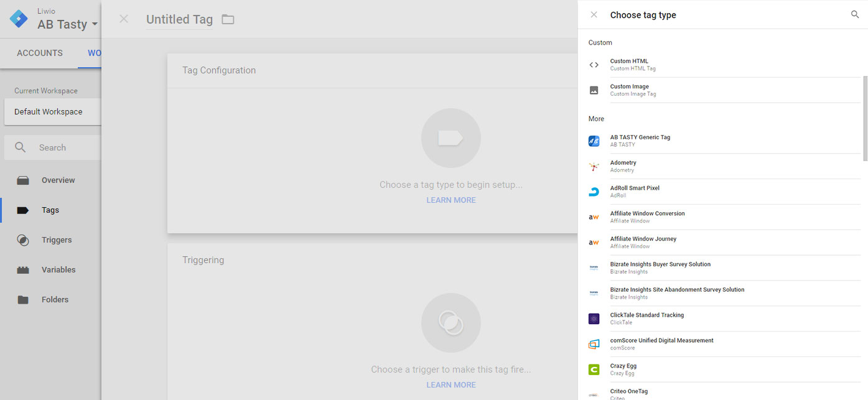868x400 pixels.
Task: Close the Untitled Tag editor
Action: pos(124,19)
